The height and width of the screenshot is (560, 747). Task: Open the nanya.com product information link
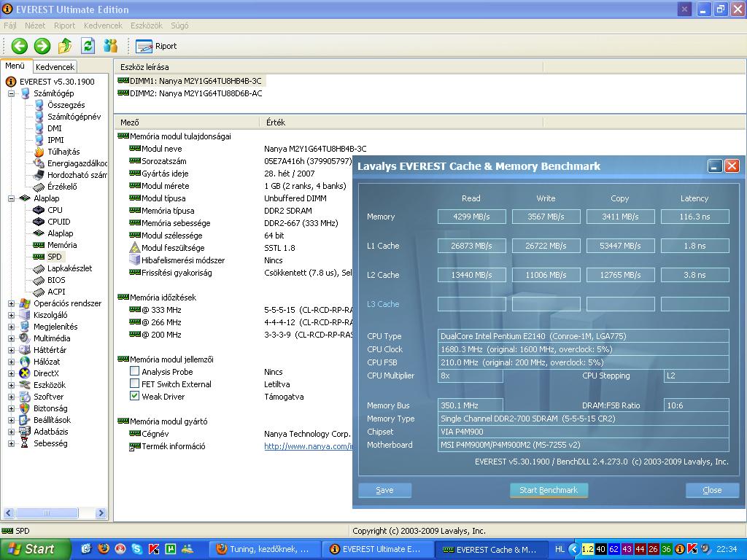[309, 446]
